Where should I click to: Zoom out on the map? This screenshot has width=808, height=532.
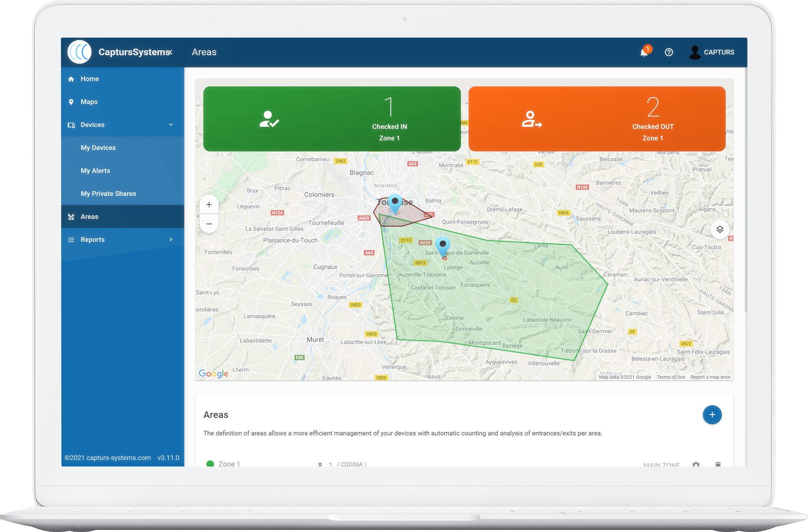pos(209,224)
